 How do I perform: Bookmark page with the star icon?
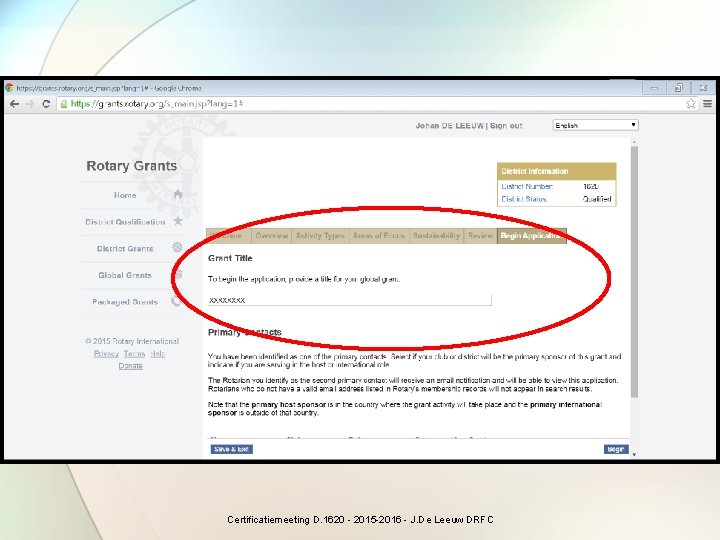(691, 104)
